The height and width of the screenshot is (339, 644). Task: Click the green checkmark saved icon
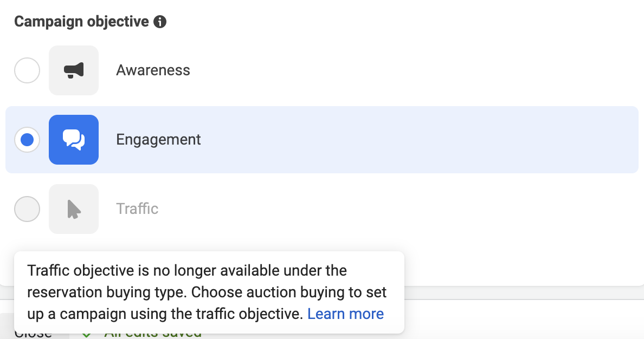coord(86,335)
